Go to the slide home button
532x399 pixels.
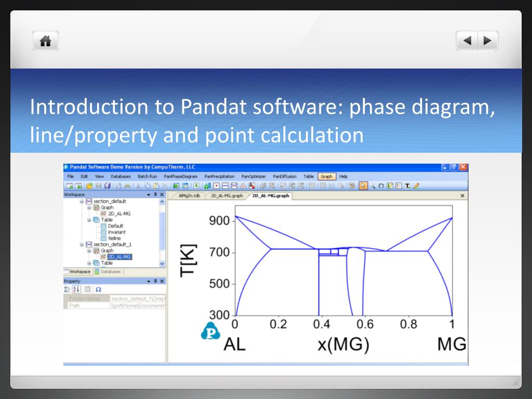coord(46,41)
